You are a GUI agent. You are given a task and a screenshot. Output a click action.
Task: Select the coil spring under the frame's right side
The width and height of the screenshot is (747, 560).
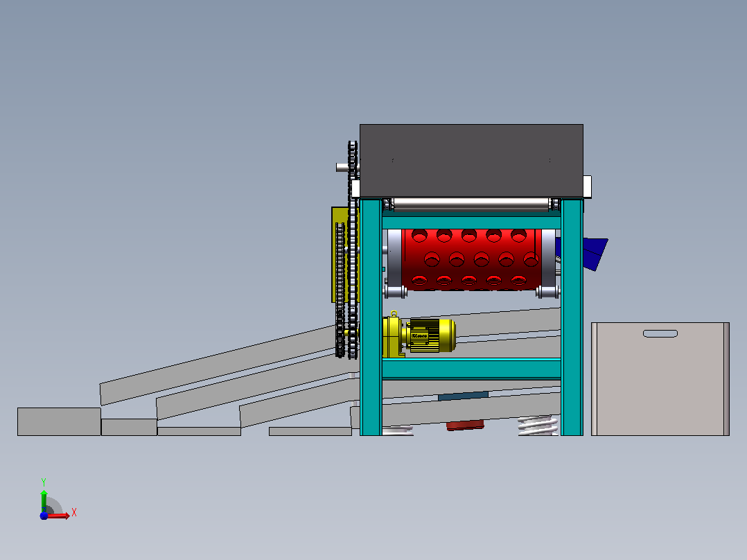tap(538, 426)
